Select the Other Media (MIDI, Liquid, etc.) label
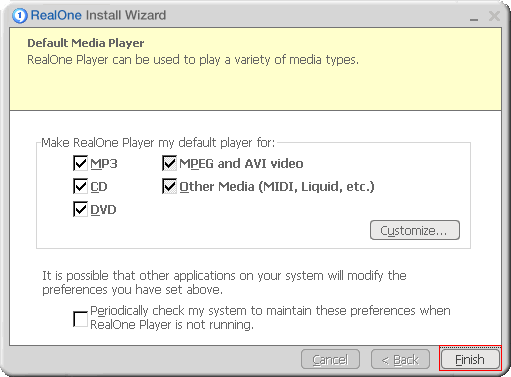The image size is (511, 377). coord(277,187)
